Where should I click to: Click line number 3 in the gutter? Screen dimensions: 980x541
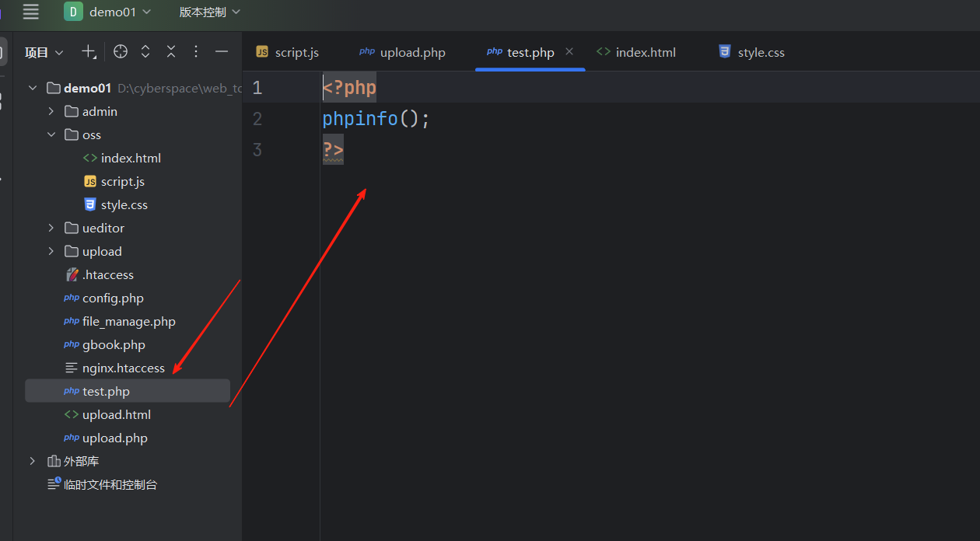pos(257,150)
